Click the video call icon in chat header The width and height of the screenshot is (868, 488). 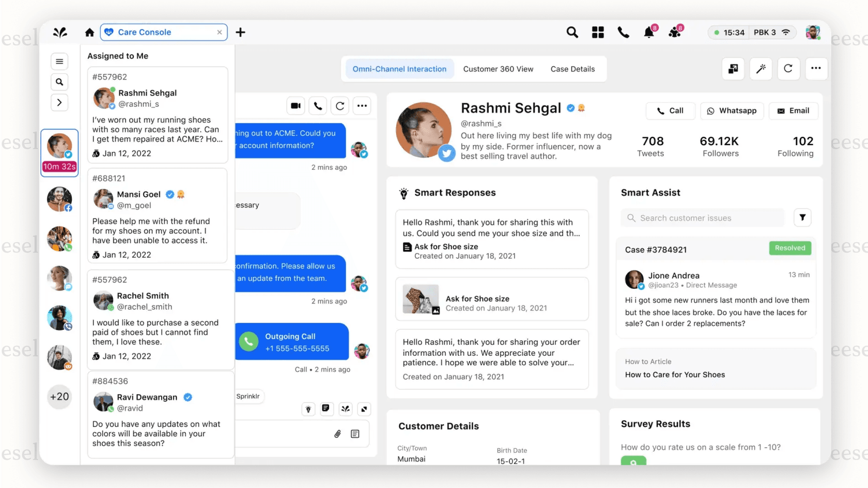click(x=296, y=106)
